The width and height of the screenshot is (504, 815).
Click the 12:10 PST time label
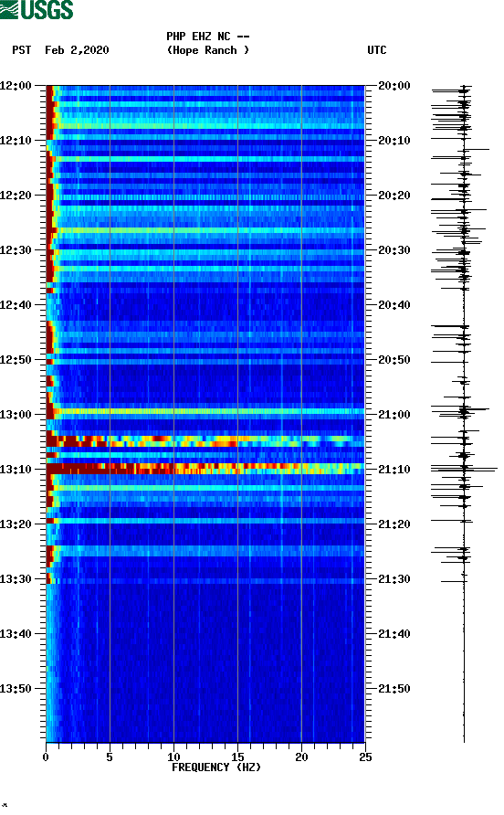point(16,141)
